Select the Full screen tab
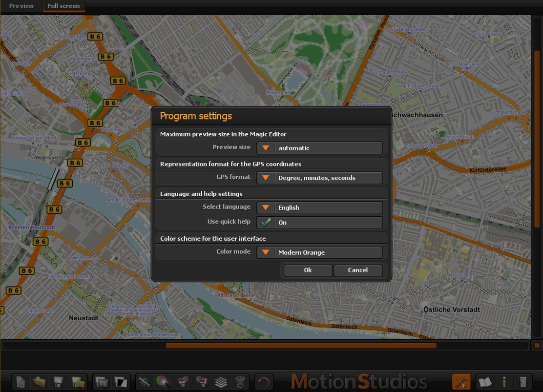Screen dimensions: 543x392 click(x=64, y=6)
